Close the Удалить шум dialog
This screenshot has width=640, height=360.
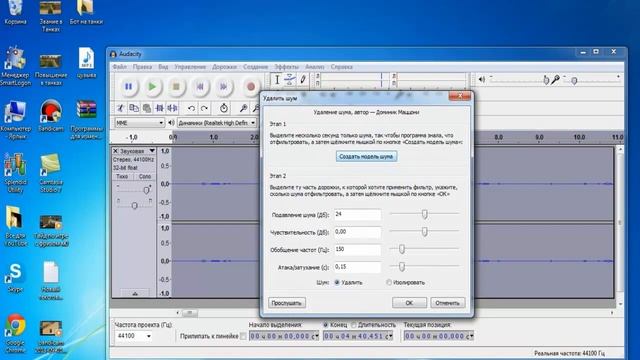[x=460, y=96]
